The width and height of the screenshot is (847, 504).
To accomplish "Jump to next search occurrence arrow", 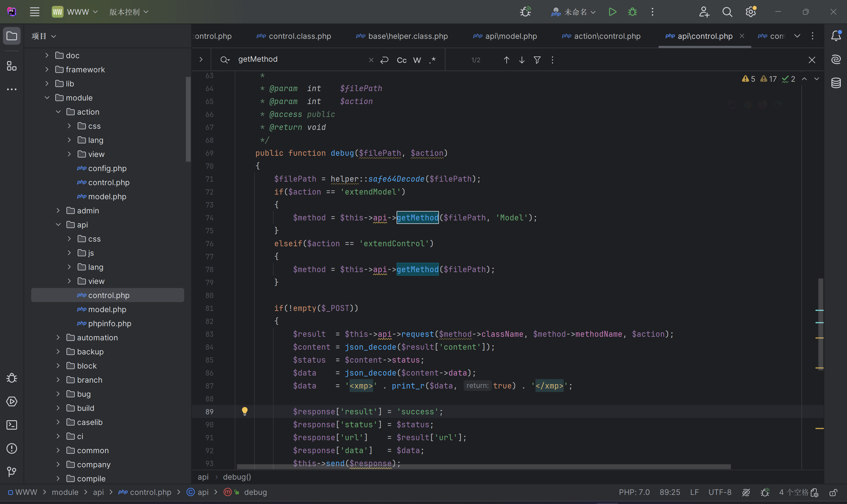I will [521, 60].
